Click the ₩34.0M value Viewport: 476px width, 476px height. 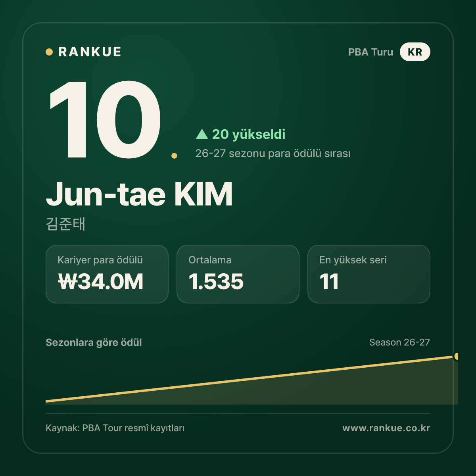[x=101, y=282]
